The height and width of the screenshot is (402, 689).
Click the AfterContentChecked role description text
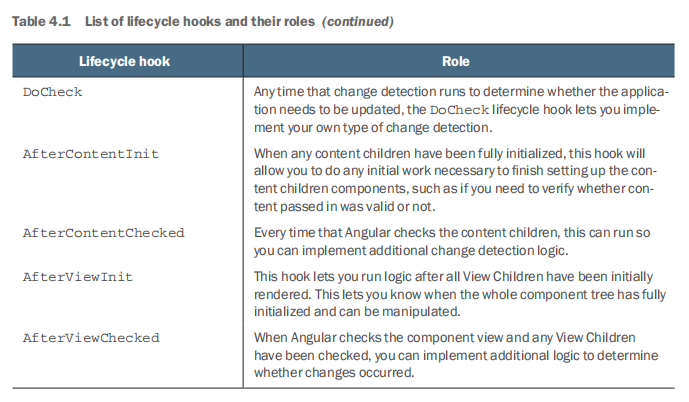pos(452,241)
